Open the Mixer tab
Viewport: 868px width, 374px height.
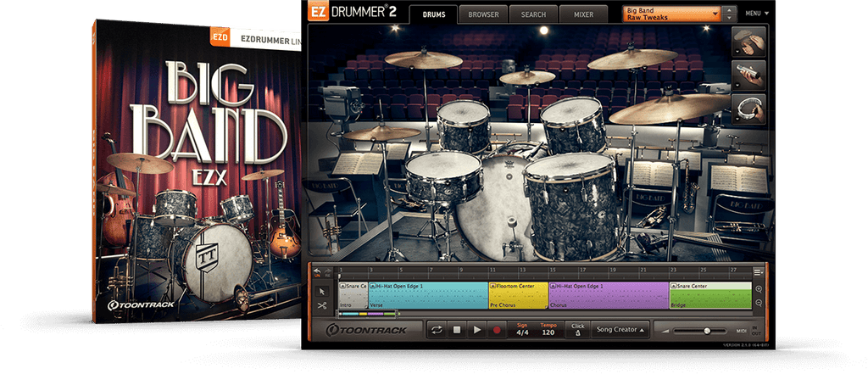click(583, 14)
